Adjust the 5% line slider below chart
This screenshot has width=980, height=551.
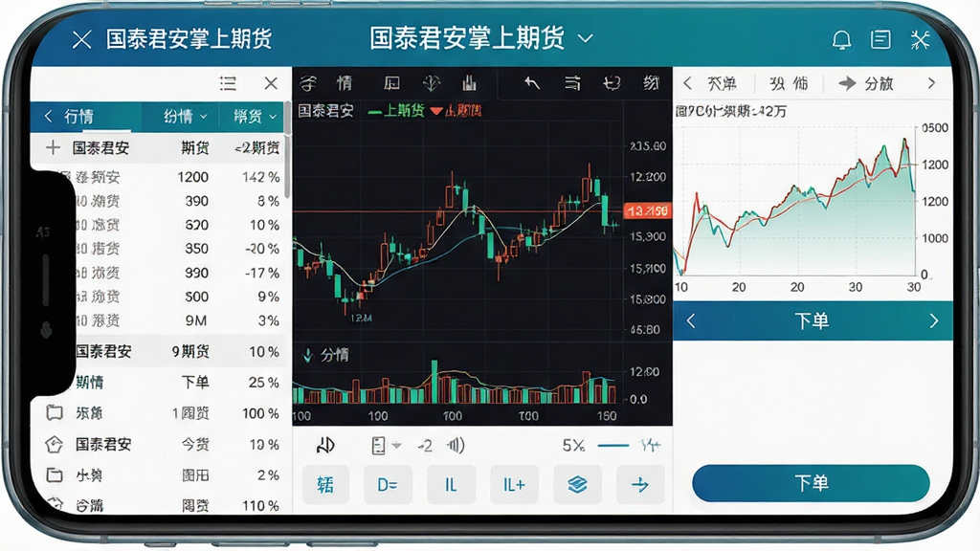613,446
